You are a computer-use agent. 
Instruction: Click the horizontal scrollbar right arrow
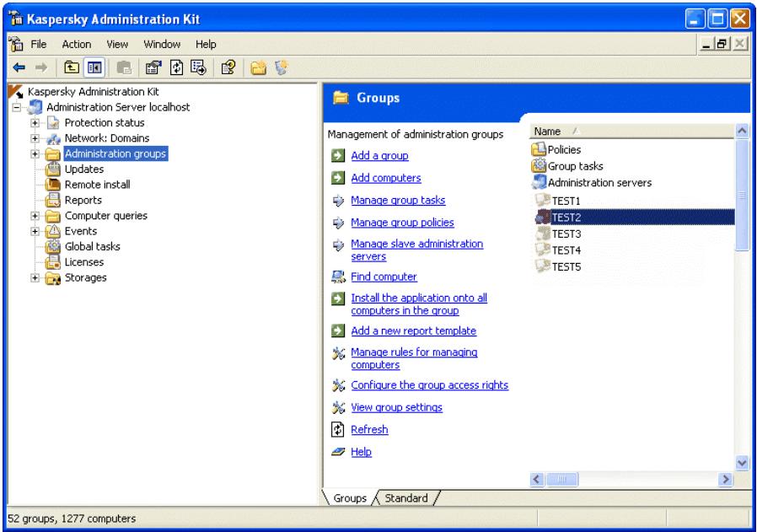pos(725,479)
